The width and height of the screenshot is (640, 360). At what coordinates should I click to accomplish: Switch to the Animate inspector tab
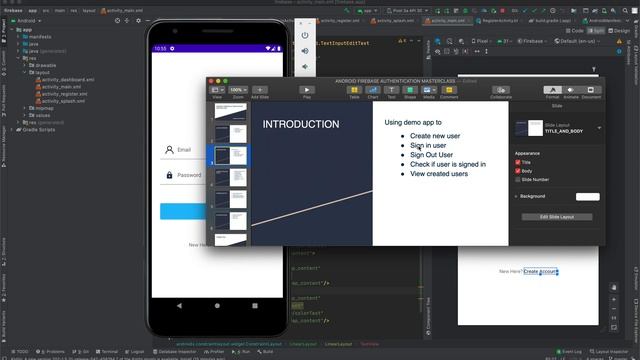(571, 90)
